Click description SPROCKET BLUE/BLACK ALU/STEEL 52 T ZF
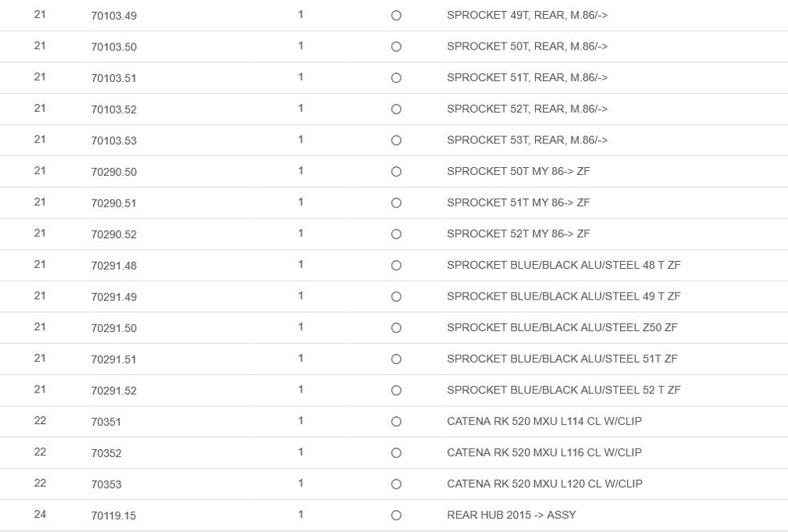 click(563, 389)
